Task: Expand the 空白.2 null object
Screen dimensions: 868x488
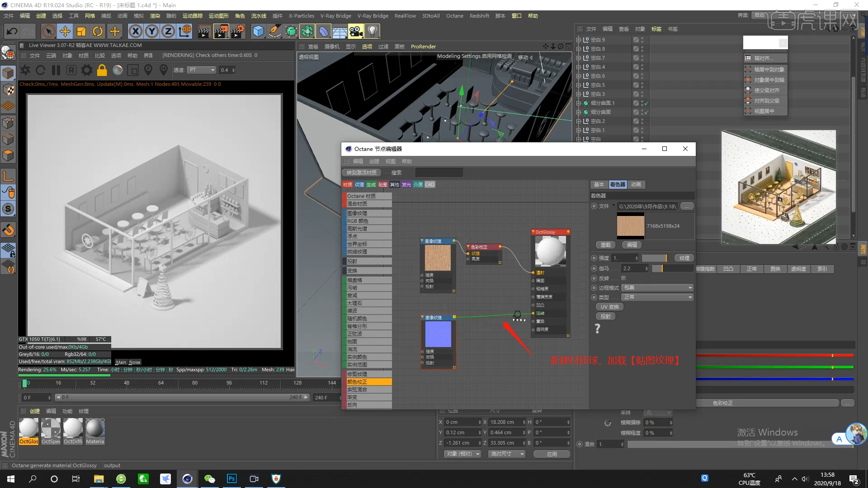Action: click(578, 121)
